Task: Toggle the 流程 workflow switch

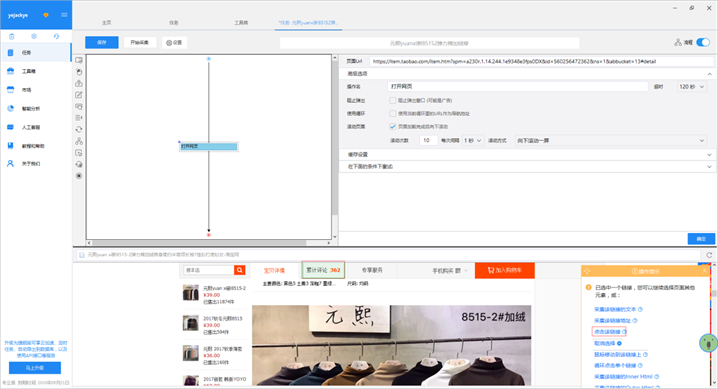Action: [x=703, y=43]
